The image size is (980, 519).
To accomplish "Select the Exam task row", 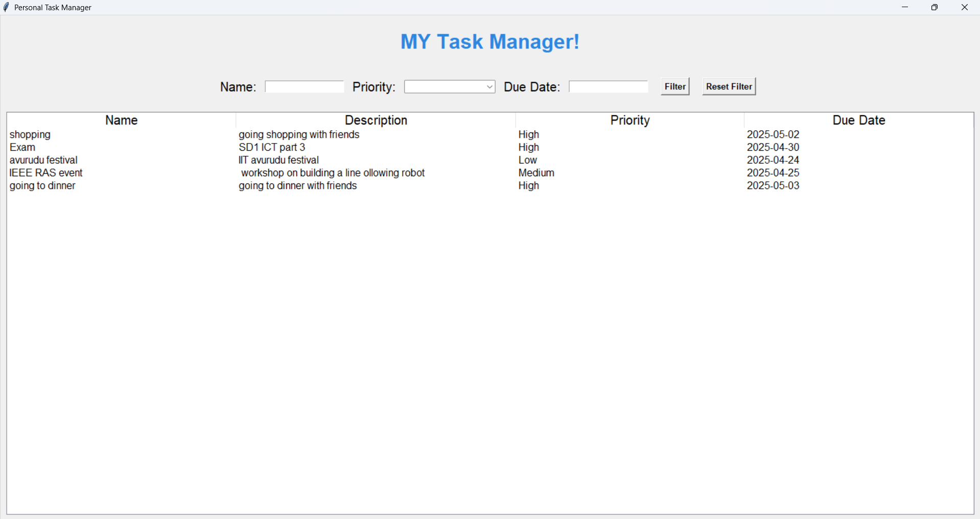I will tap(22, 148).
